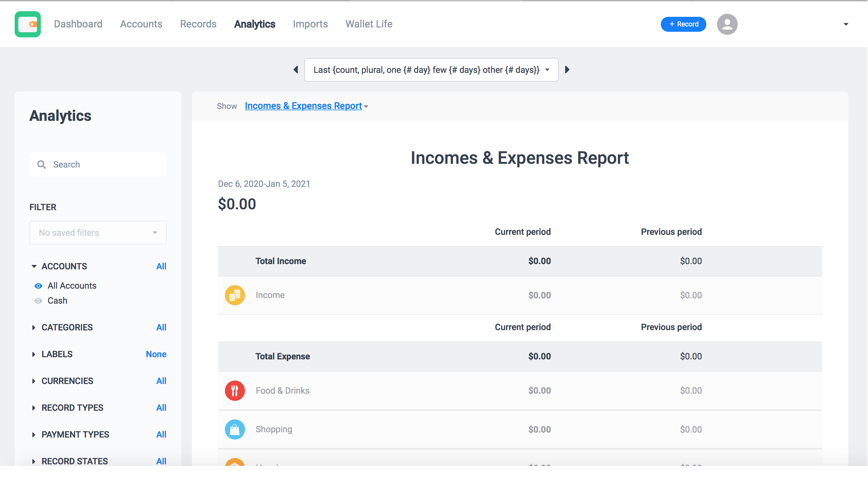
Task: Click the Income category row label
Action: point(270,295)
